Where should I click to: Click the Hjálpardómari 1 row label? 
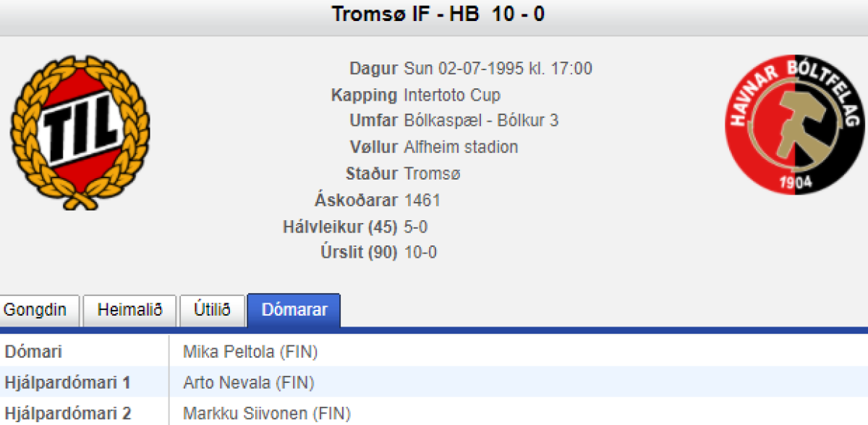tap(67, 383)
